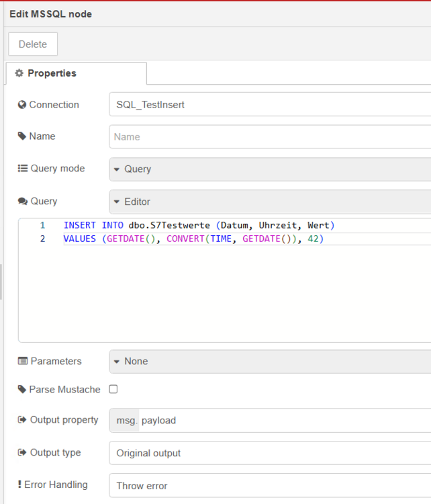Open the Error Handling dropdown
The height and width of the screenshot is (504, 431).
coord(269,485)
